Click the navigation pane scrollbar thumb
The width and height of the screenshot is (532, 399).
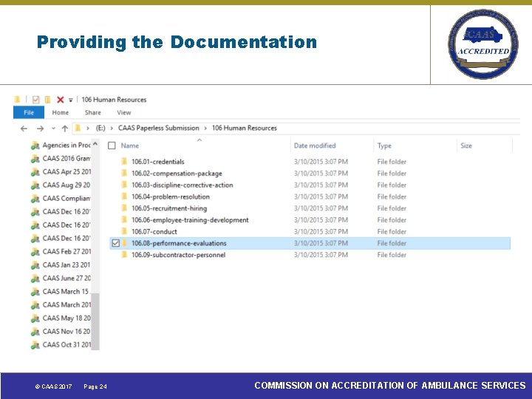(x=95, y=321)
